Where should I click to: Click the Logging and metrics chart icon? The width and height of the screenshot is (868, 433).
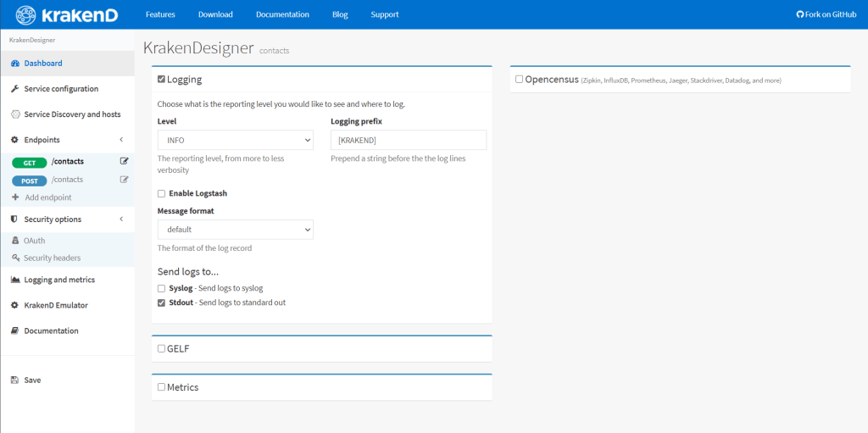15,280
